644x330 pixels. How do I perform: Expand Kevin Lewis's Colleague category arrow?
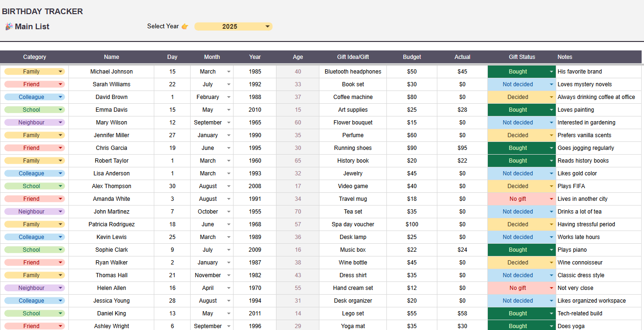coord(60,237)
